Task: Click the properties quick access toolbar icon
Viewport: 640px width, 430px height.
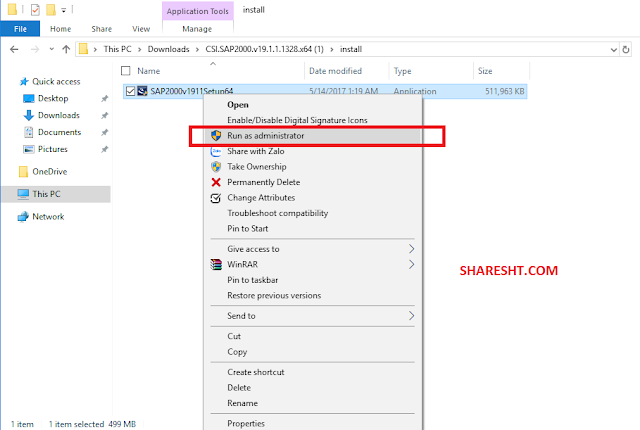Action: (36, 9)
